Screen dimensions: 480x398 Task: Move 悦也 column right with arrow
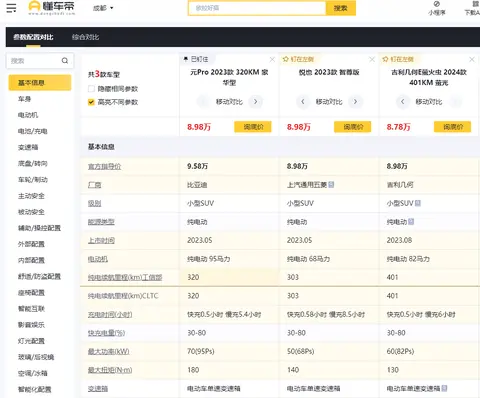click(x=355, y=101)
